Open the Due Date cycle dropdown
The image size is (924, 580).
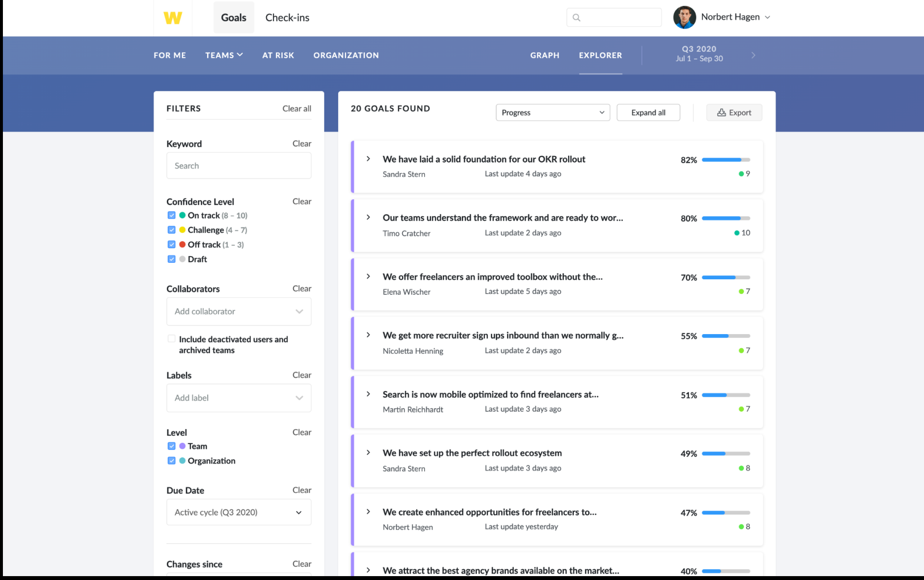(238, 512)
